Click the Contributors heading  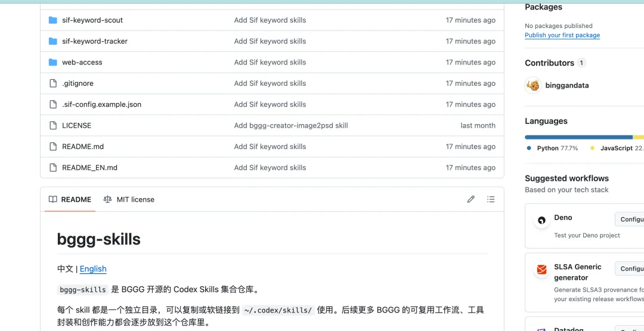point(550,63)
